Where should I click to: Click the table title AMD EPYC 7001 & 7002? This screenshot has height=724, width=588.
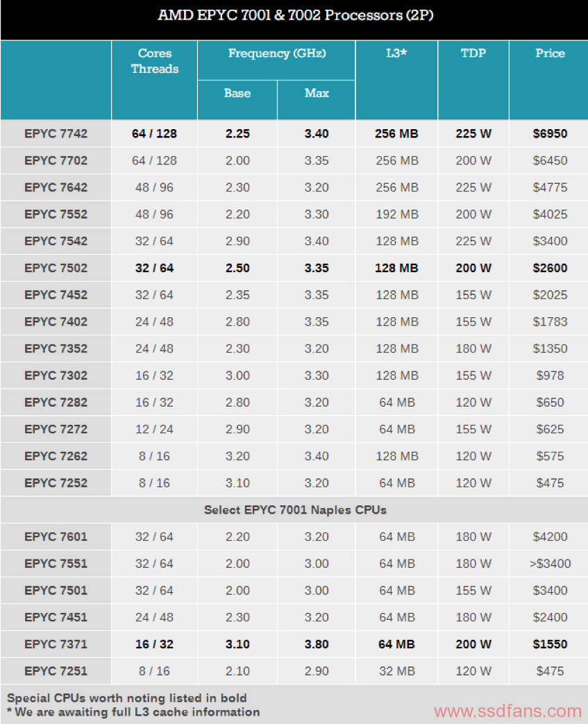click(x=296, y=15)
